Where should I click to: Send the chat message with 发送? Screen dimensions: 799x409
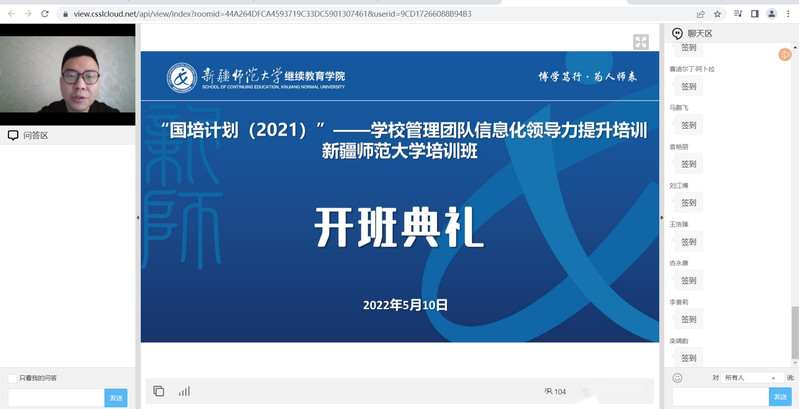click(780, 396)
